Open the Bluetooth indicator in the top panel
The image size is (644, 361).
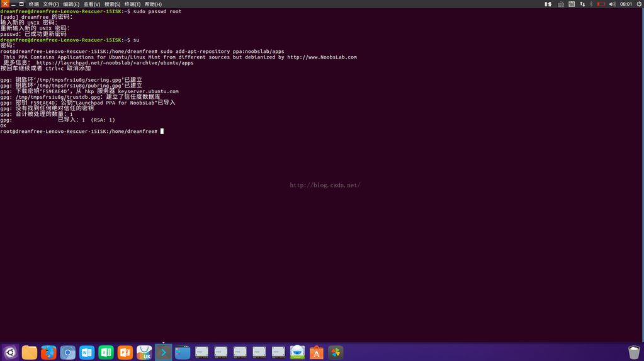[591, 4]
